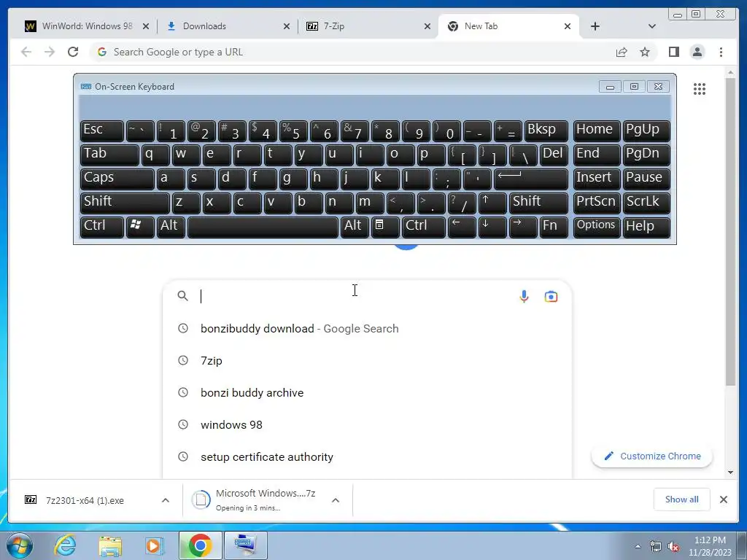Viewport: 747px width, 560px height.
Task: Toggle the Fn key on keyboard
Action: (554, 227)
